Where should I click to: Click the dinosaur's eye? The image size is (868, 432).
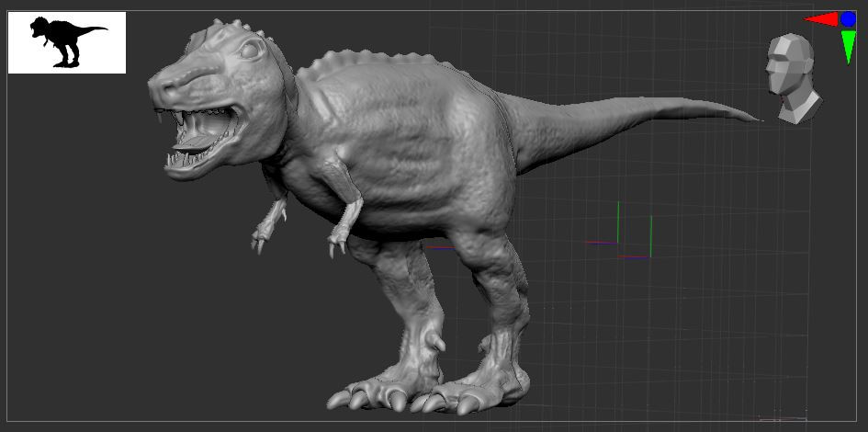pos(250,51)
